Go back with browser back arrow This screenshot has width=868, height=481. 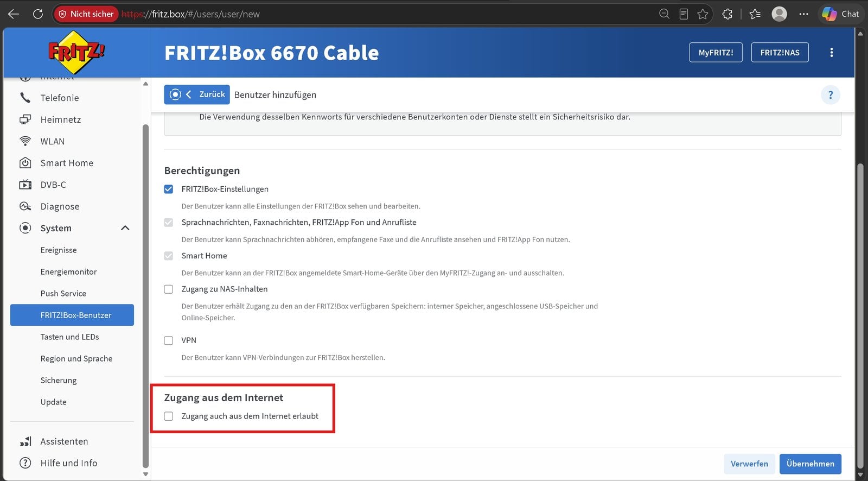tap(14, 14)
